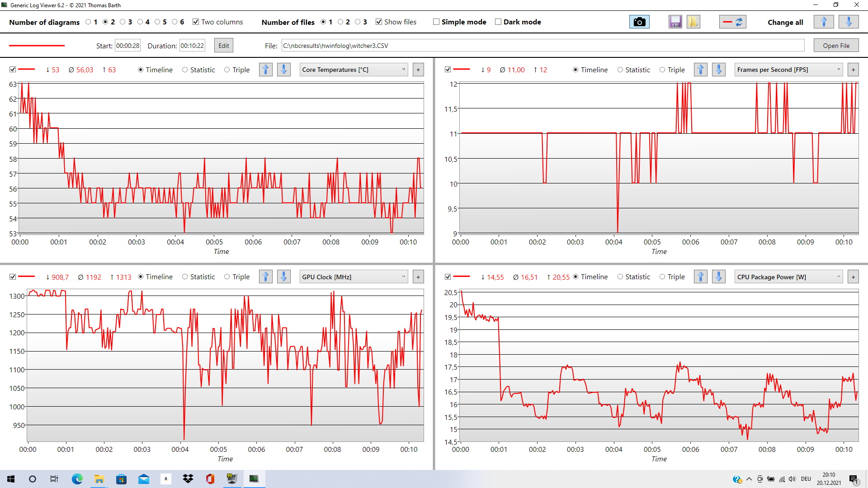Open the Core Temperatures [°C] dropdown
The width and height of the screenshot is (868, 488).
point(354,70)
